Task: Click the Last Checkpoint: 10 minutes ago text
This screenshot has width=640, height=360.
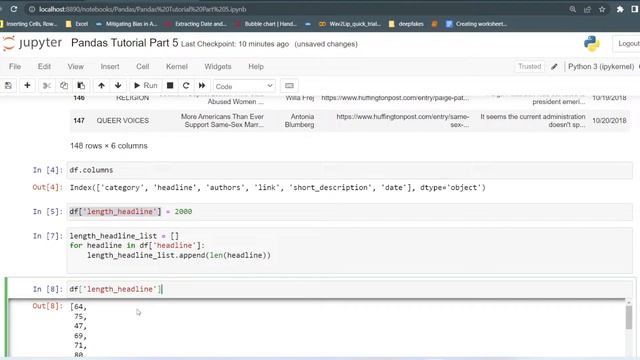Action: [x=235, y=44]
